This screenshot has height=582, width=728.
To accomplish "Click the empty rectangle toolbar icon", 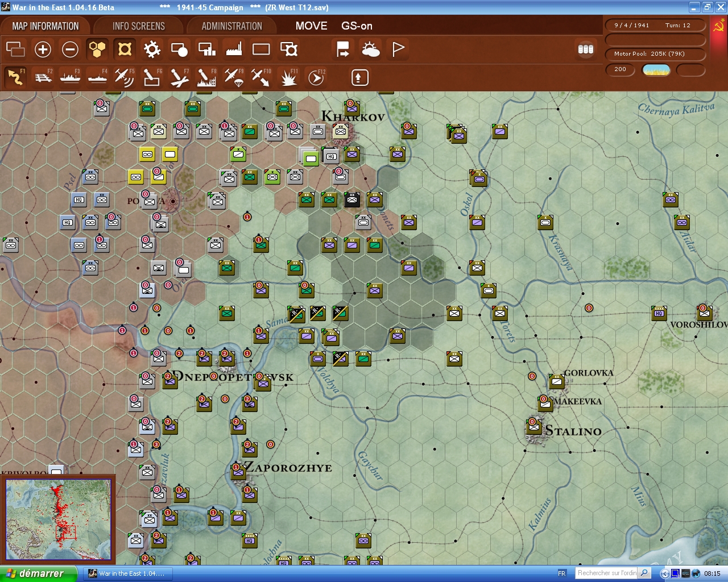I will (x=261, y=49).
